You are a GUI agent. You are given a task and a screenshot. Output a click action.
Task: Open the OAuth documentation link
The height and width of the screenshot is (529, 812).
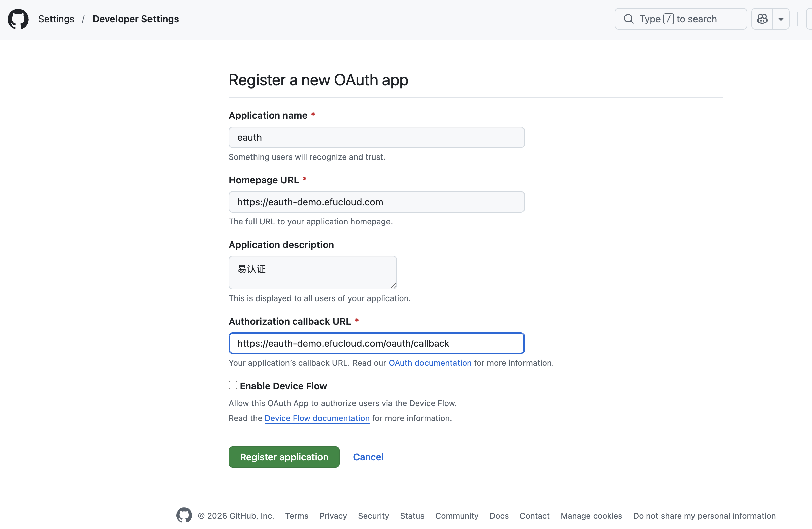click(430, 363)
